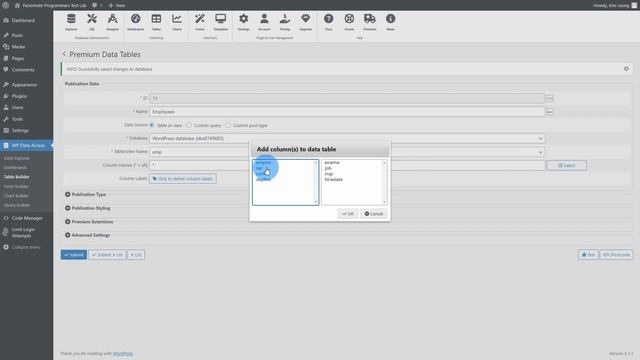
Task: Open Data Explorer submenu item
Action: (17, 158)
